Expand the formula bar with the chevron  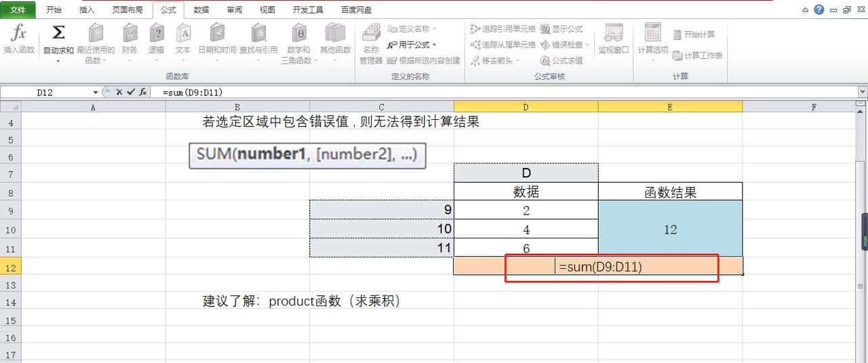point(863,92)
